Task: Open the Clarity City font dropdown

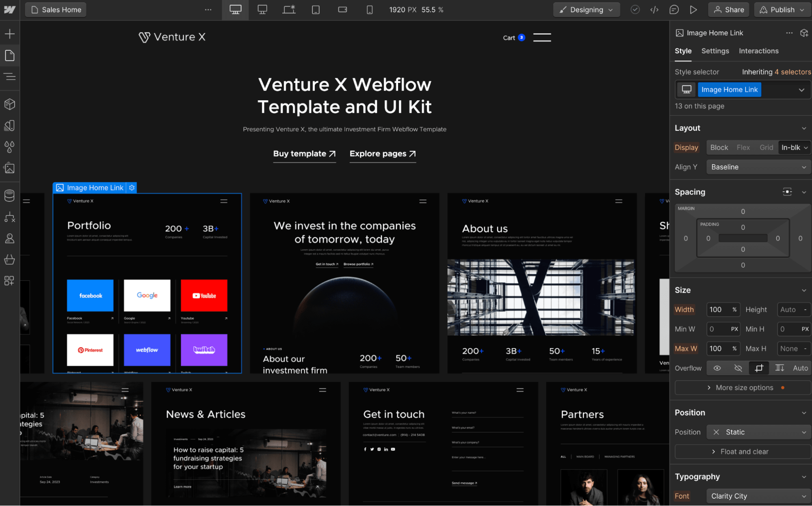Action: tap(758, 496)
